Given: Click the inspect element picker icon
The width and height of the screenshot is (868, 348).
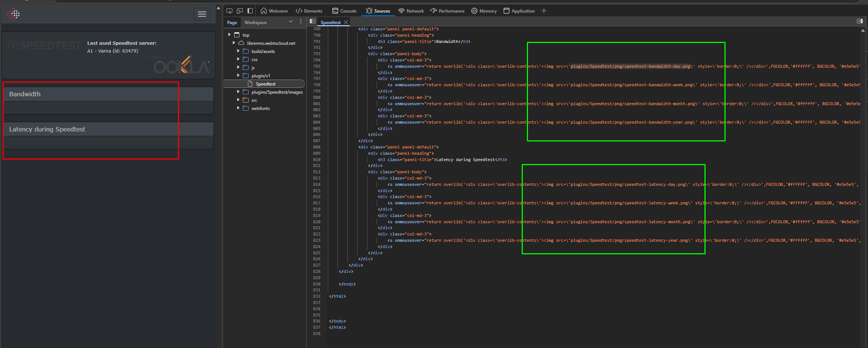Looking at the screenshot, I should pos(229,11).
